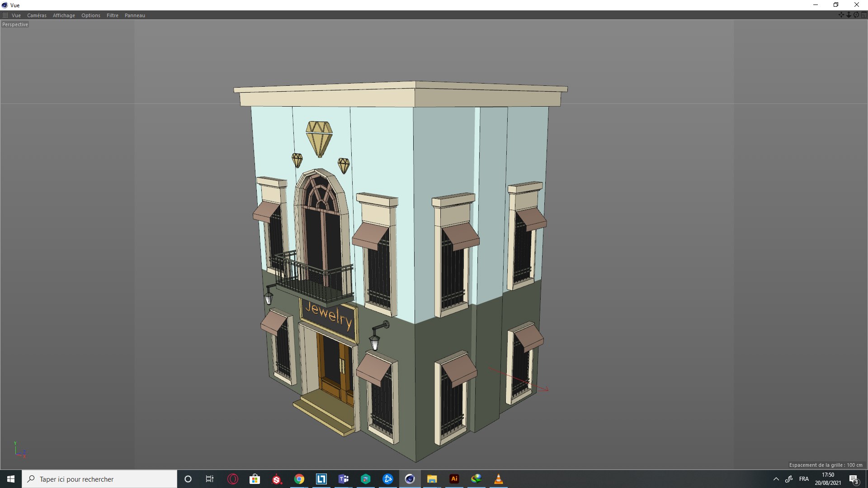This screenshot has height=488, width=868.
Task: Open the Filtre menu
Action: pyautogui.click(x=113, y=15)
